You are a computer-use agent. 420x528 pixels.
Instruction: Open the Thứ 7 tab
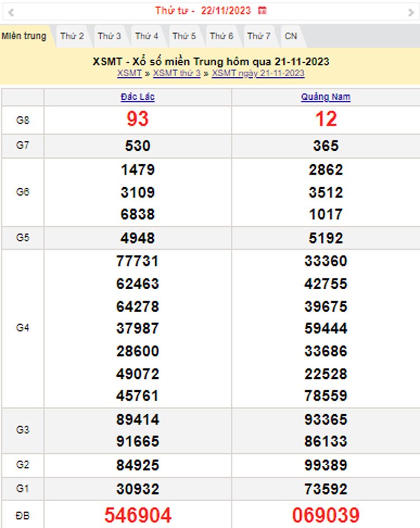(x=259, y=36)
